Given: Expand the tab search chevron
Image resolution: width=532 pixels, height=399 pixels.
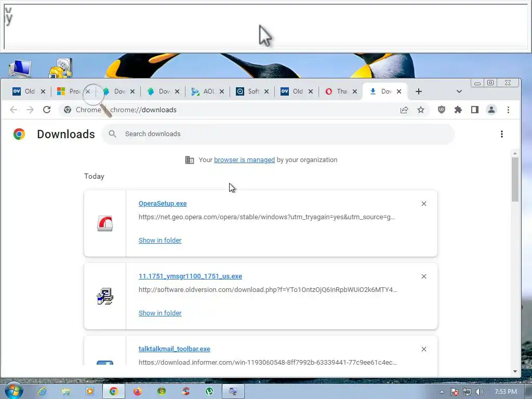Looking at the screenshot, I should pyautogui.click(x=459, y=91).
